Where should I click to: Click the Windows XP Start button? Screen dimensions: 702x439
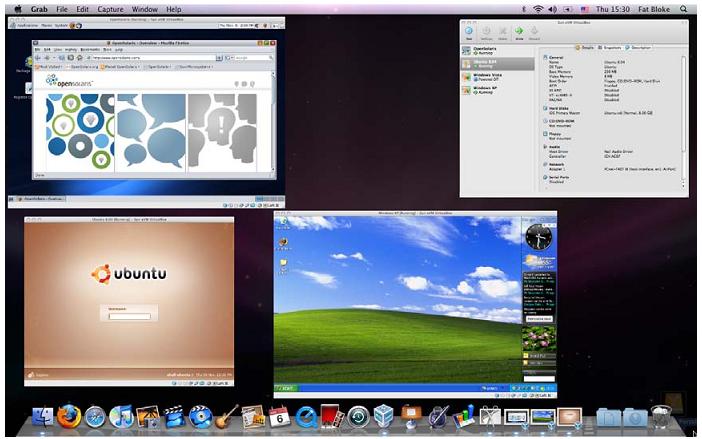286,388
